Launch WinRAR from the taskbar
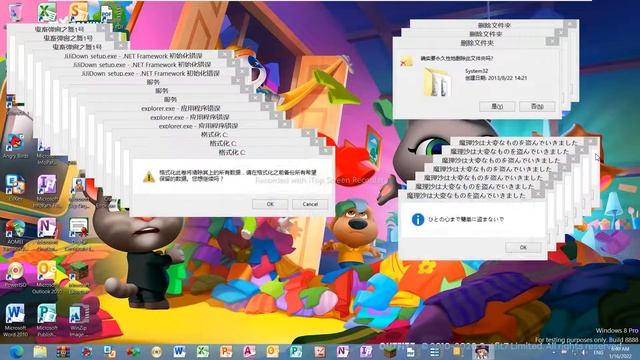640x360 pixels. 64,351
